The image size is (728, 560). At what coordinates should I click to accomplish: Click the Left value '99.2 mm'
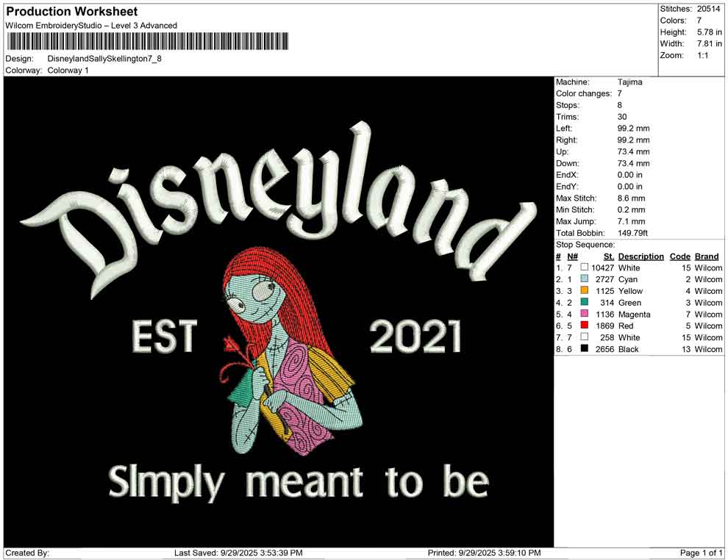point(634,129)
